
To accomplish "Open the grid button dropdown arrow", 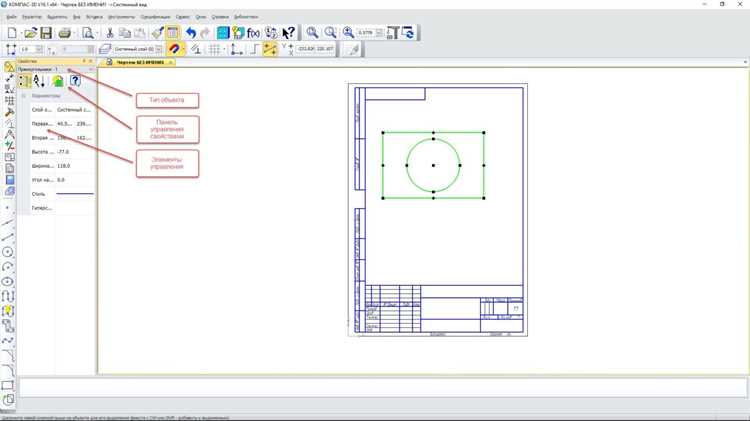I will 224,49.
